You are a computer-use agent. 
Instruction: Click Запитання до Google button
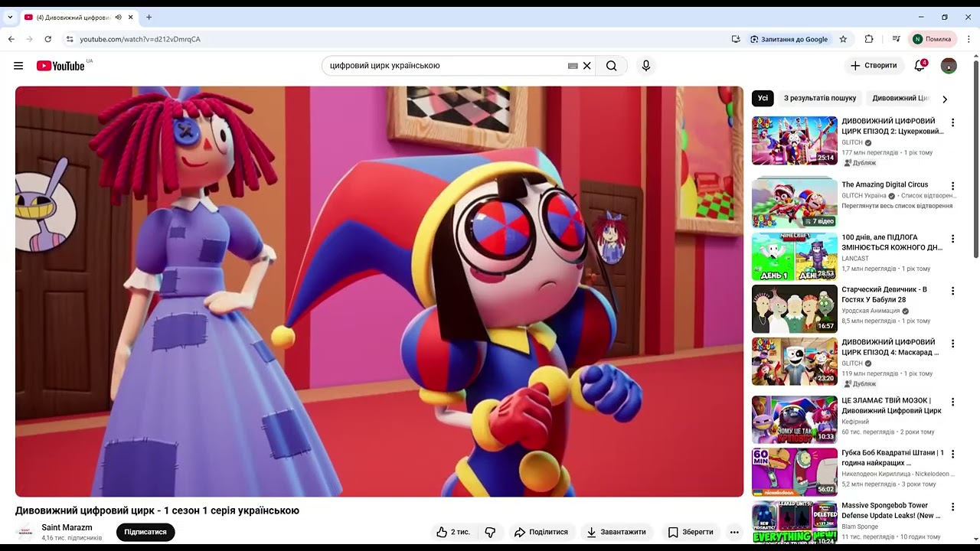click(x=789, y=39)
